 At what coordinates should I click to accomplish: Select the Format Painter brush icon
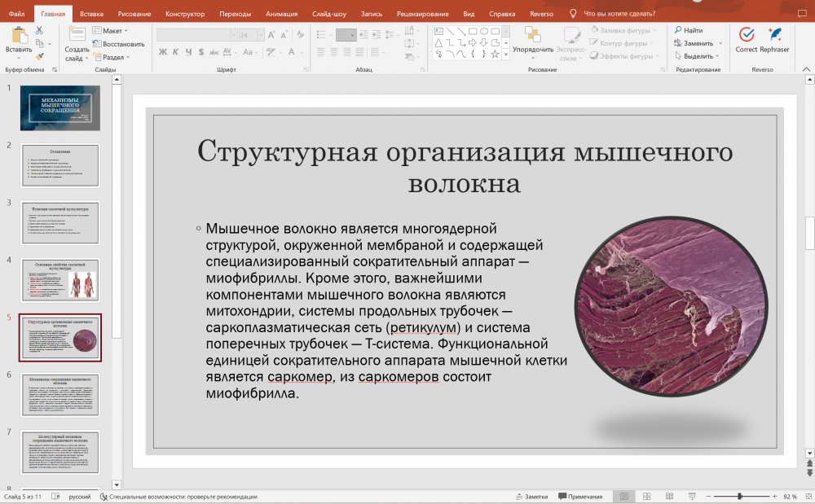point(39,56)
